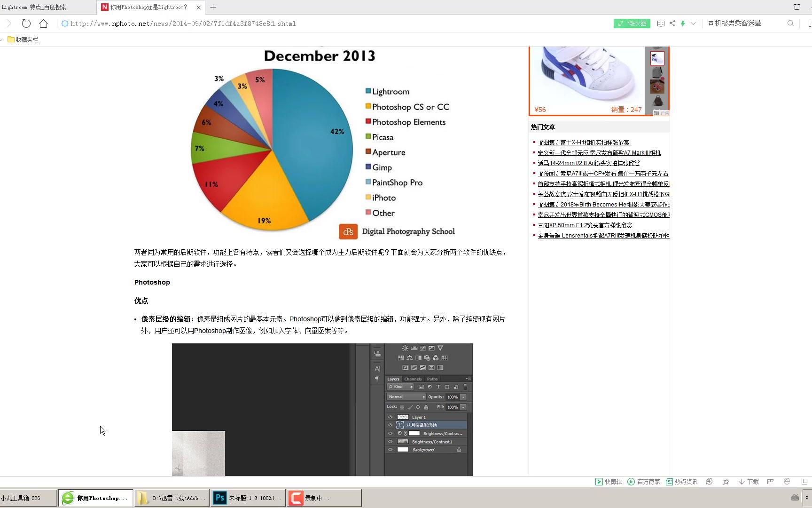Image resolution: width=812 pixels, height=508 pixels.
Task: Open the Fill 100% dropdown arrow
Action: [x=463, y=407]
